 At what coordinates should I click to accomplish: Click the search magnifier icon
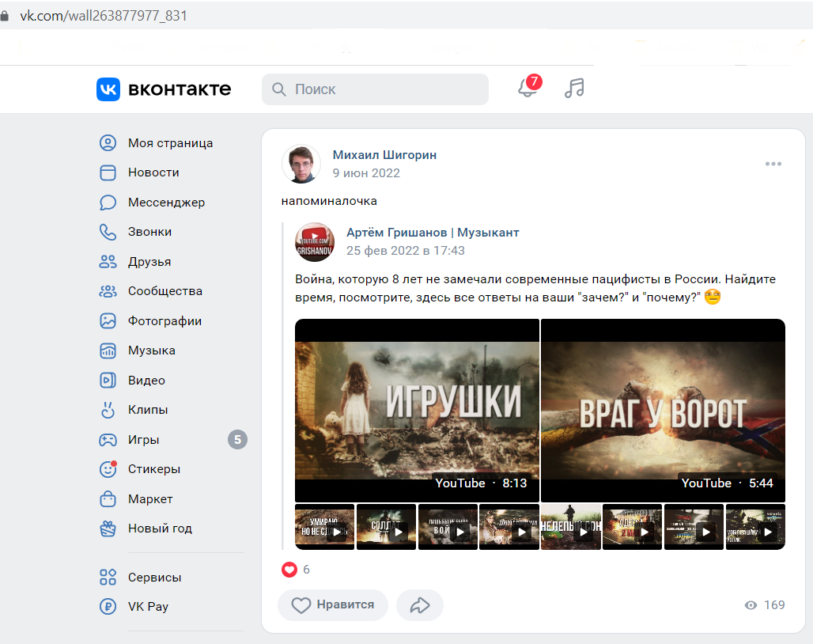279,89
